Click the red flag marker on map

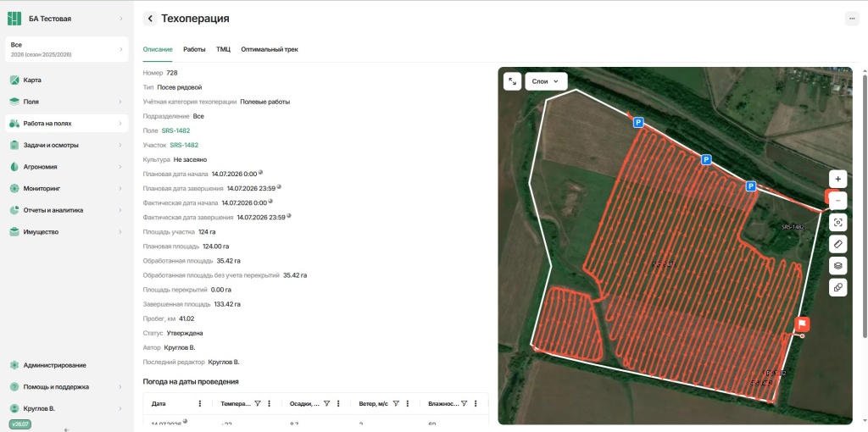(x=802, y=324)
